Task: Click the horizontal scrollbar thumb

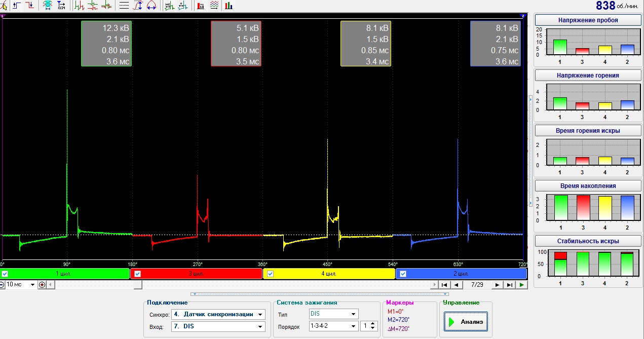Action: 138,285
